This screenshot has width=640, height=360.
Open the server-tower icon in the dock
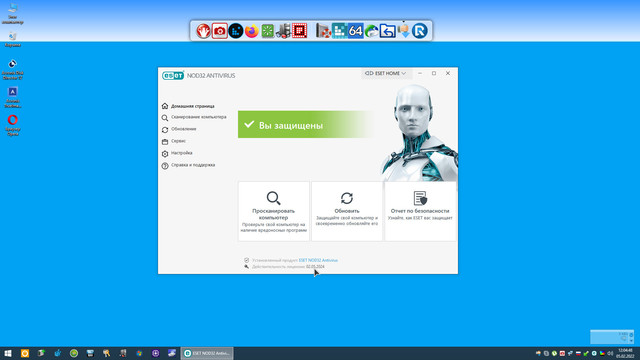(283, 31)
